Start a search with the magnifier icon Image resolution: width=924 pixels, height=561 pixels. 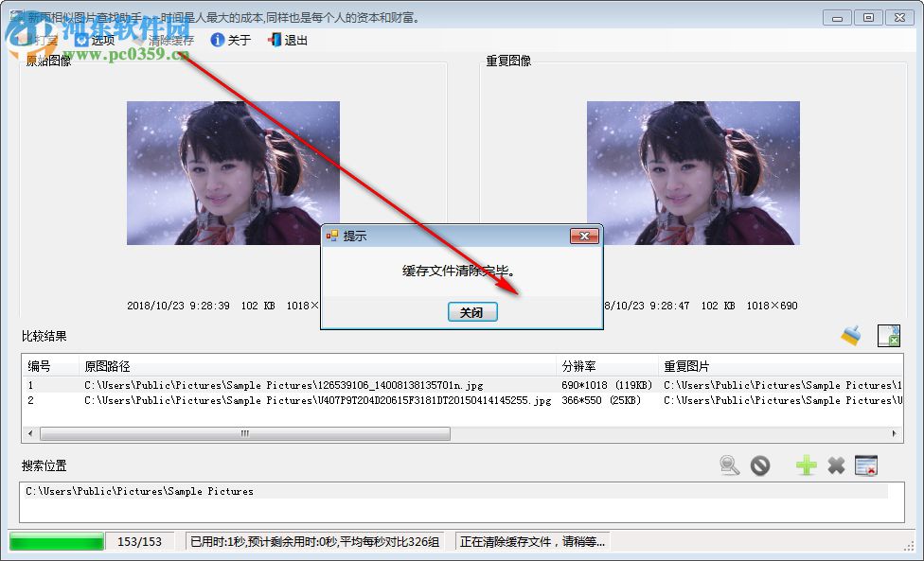[x=728, y=465]
